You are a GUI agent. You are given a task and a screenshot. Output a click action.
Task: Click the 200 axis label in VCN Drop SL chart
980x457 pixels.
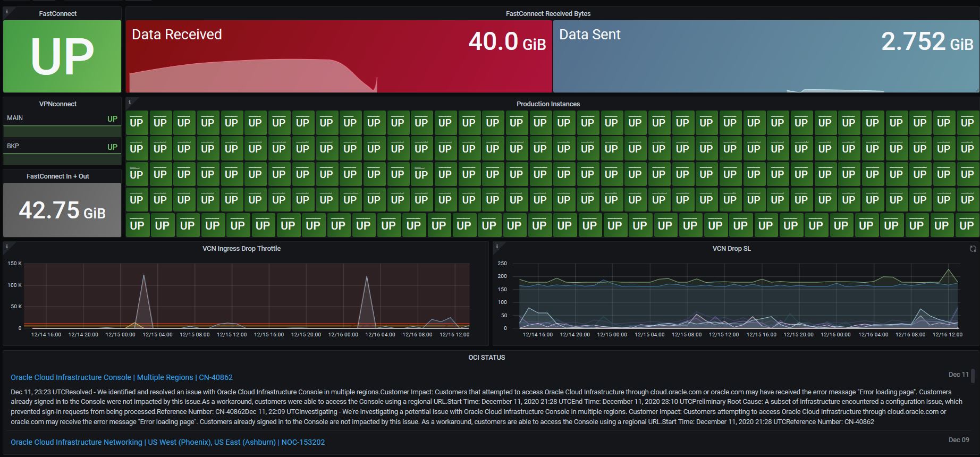(x=502, y=276)
